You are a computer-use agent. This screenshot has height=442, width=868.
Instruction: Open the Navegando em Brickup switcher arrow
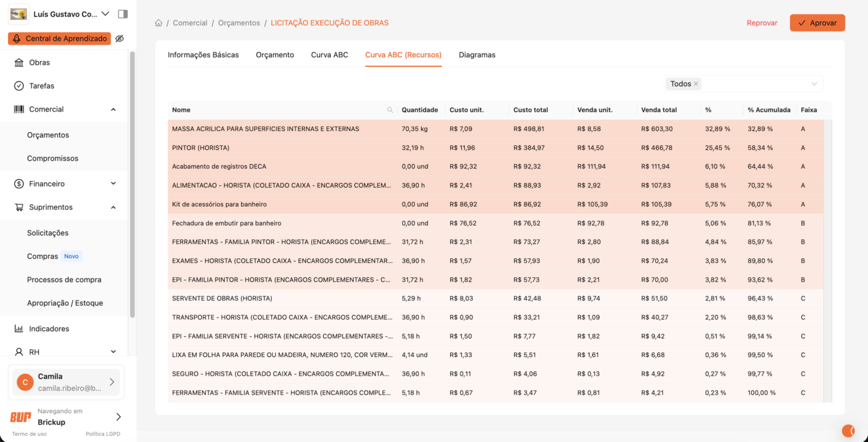118,417
